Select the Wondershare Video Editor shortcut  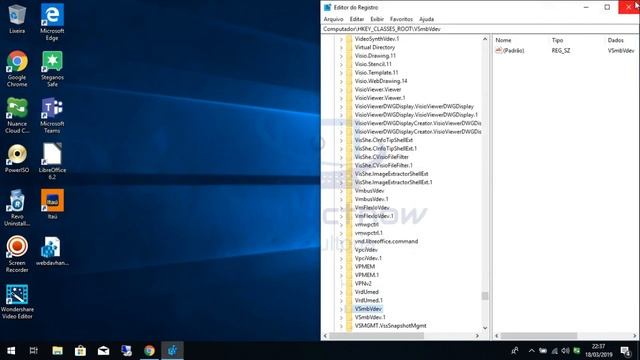click(17, 302)
